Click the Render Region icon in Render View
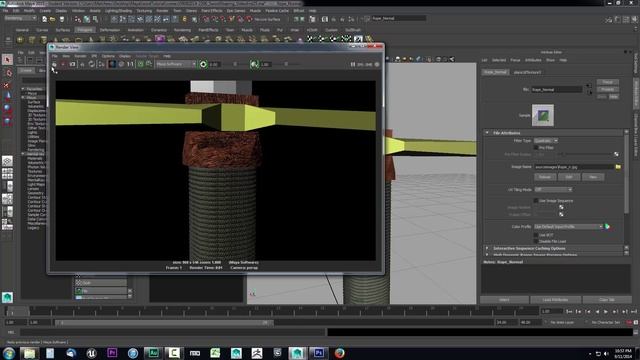 click(63, 64)
